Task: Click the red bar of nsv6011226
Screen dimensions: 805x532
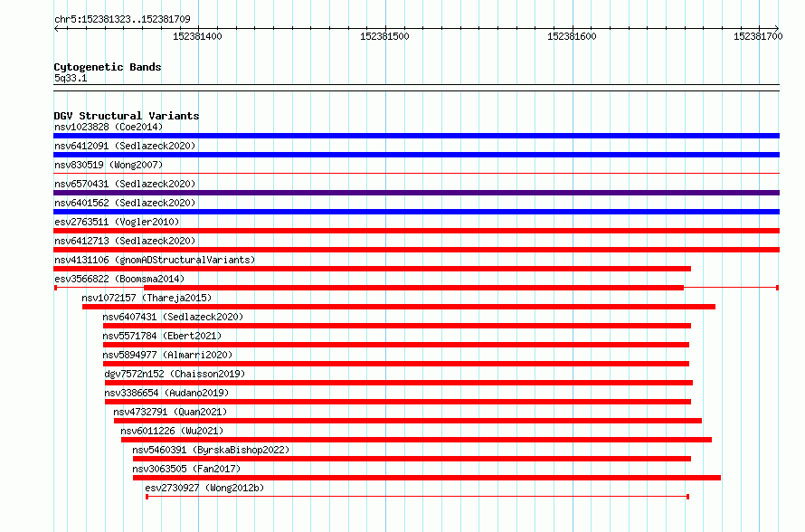Action: pos(416,440)
